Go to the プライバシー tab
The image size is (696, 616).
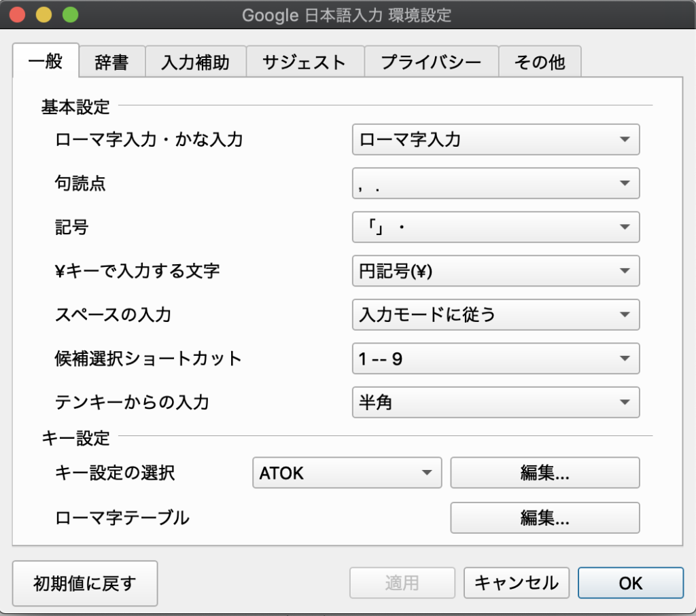(431, 62)
